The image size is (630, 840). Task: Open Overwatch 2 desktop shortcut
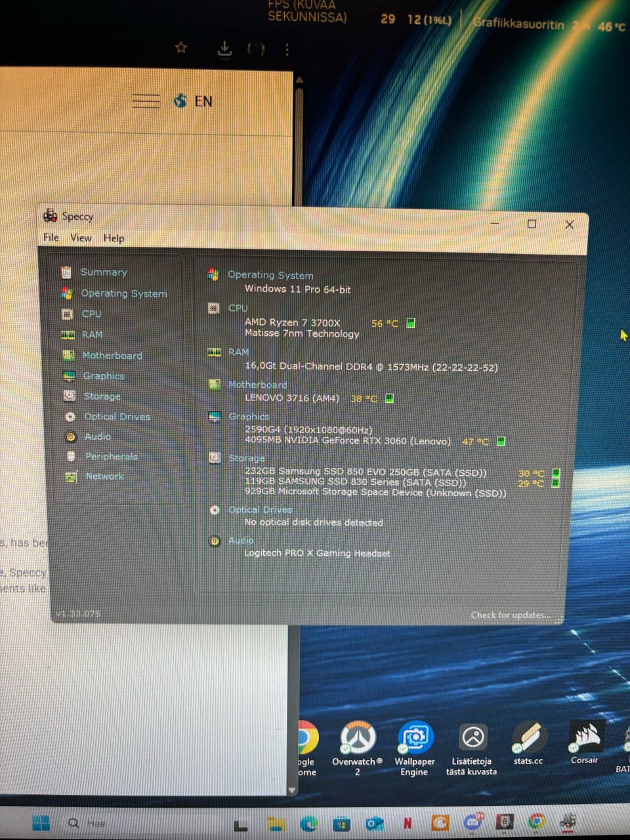[x=358, y=747]
